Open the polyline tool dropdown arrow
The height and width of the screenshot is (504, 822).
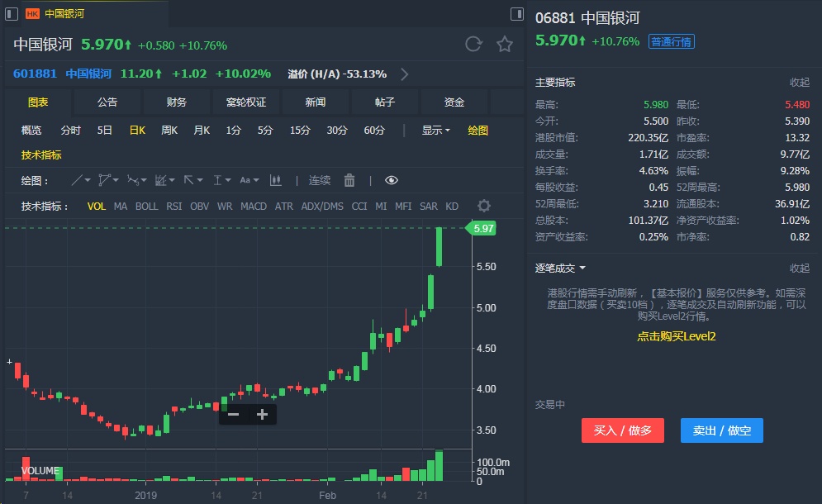pyautogui.click(x=116, y=180)
